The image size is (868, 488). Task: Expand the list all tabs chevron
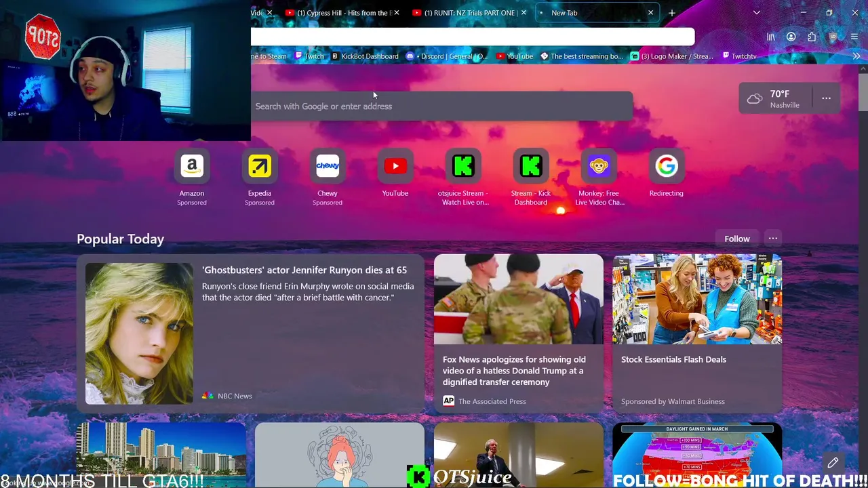(757, 13)
